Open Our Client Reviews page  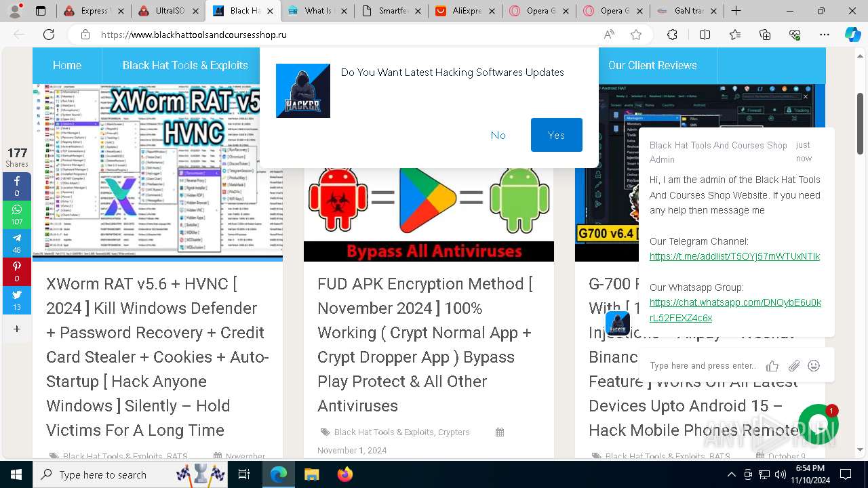pyautogui.click(x=652, y=65)
